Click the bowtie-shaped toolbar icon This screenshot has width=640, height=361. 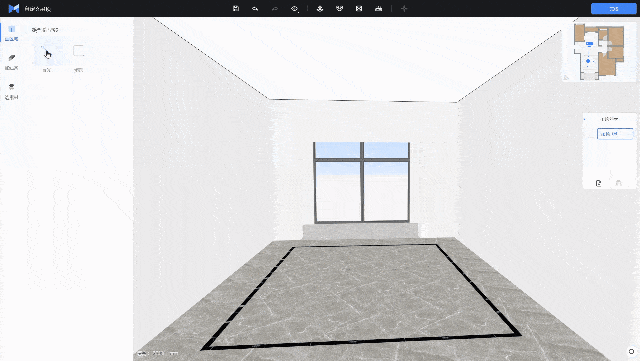(x=359, y=8)
